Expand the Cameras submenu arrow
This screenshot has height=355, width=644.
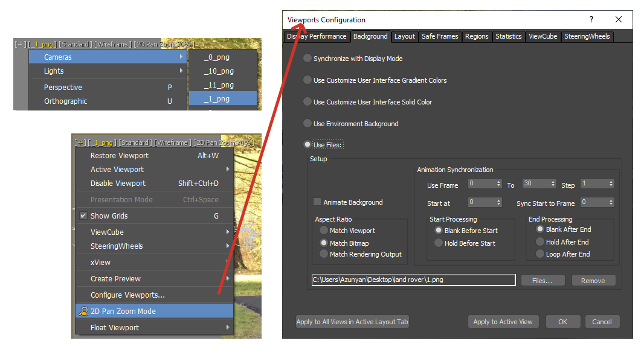click(x=181, y=57)
